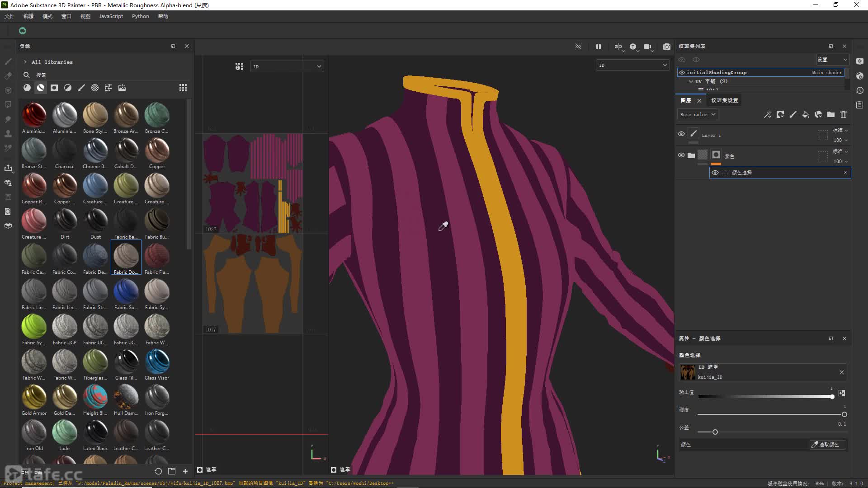
Task: Toggle visibility of 颜色选择 mask effect
Action: pyautogui.click(x=715, y=173)
